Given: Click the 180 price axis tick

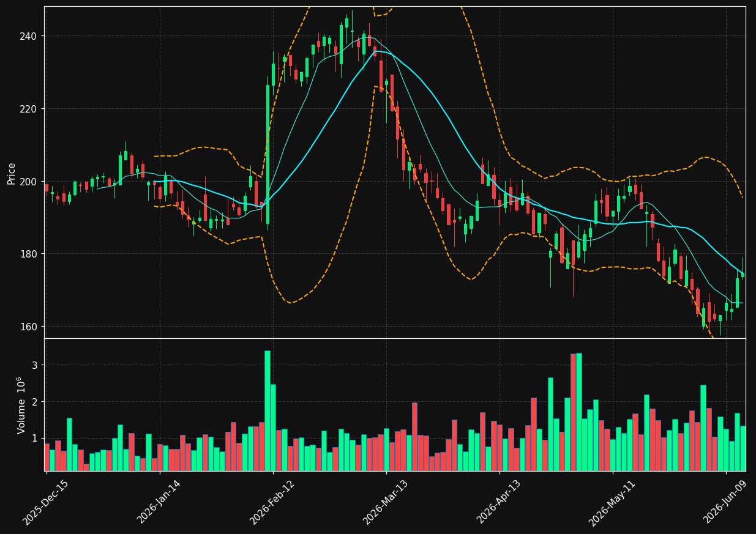Looking at the screenshot, I should point(28,254).
